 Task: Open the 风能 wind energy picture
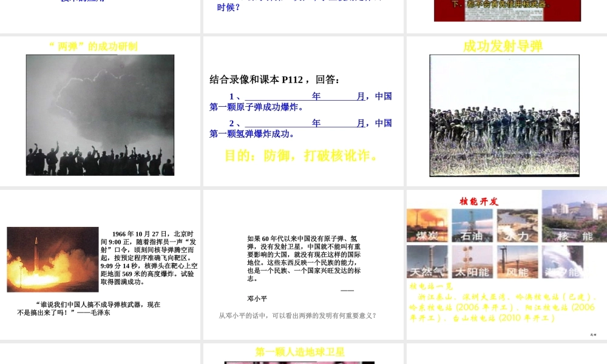518,261
